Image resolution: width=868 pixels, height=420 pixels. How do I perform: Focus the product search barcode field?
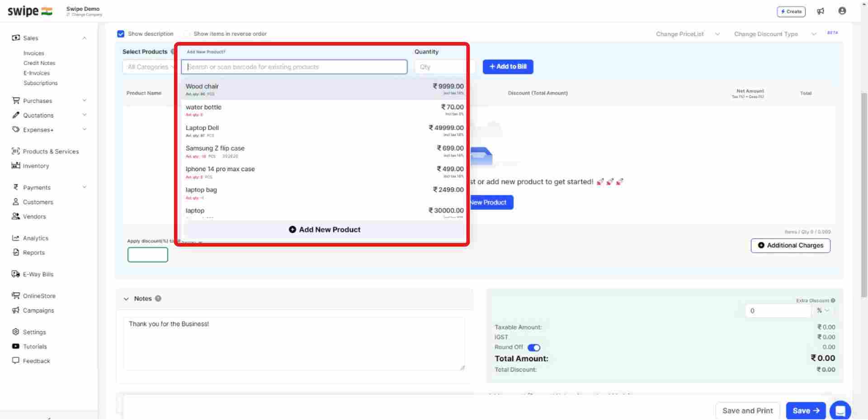point(294,67)
